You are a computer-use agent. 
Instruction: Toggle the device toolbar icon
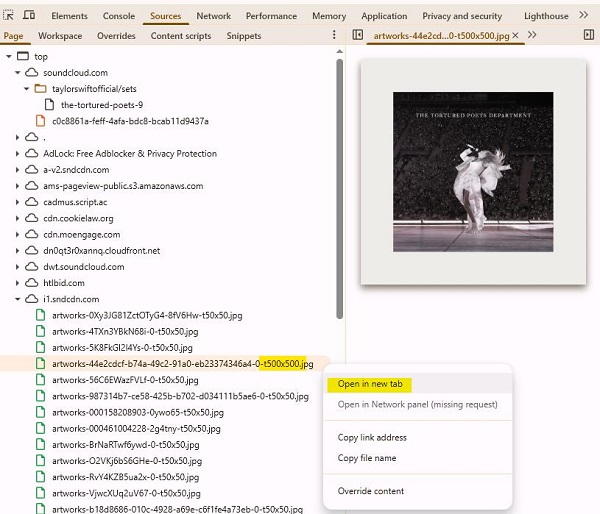29,15
